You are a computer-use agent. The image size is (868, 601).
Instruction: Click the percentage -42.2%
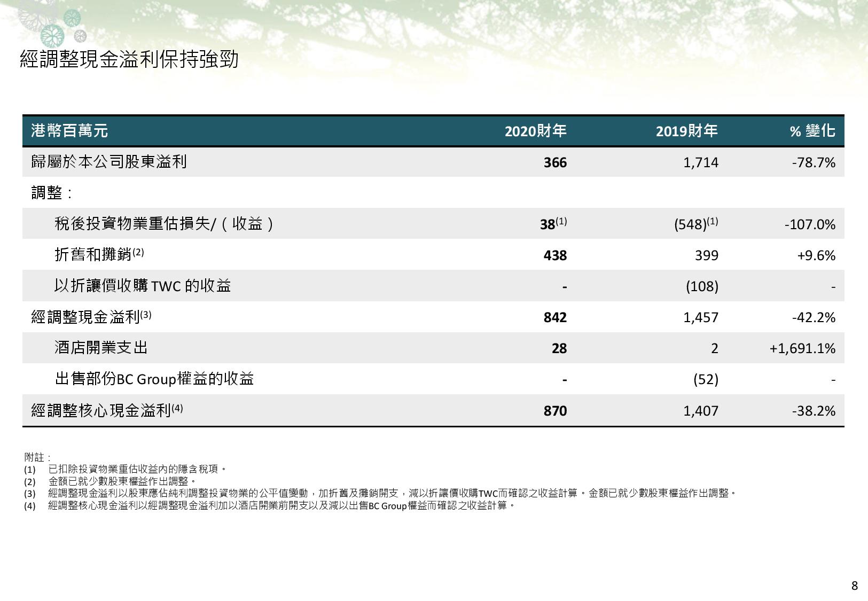coord(814,317)
